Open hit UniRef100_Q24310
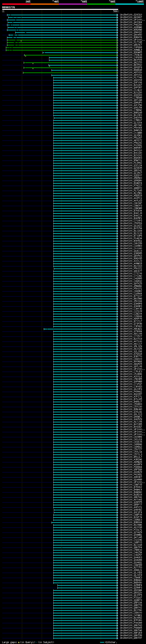Viewport: 146px width, 644px height. tap(131, 15)
